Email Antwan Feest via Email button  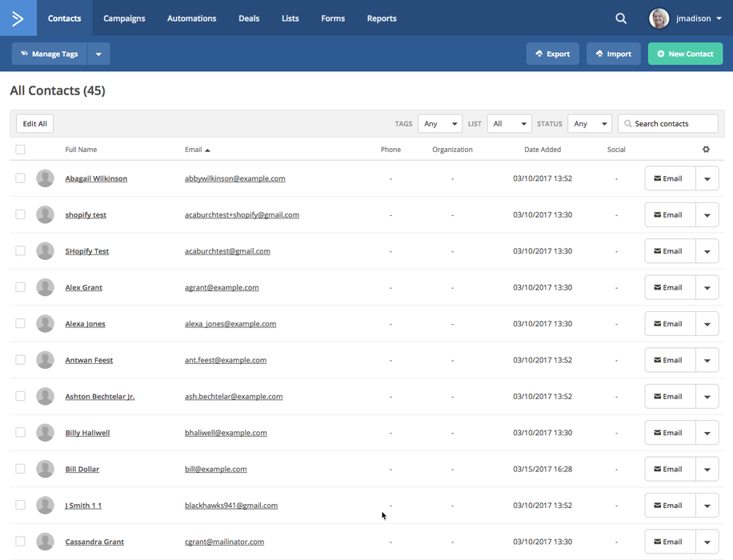[x=670, y=360]
